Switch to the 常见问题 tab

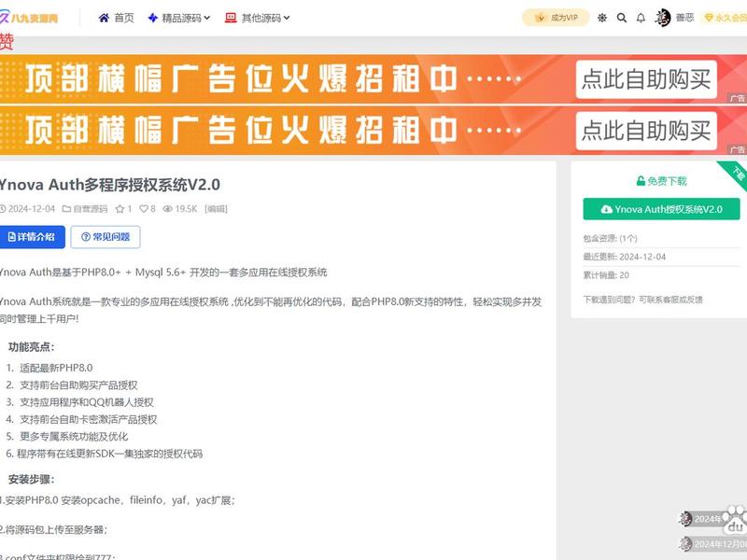(x=106, y=237)
